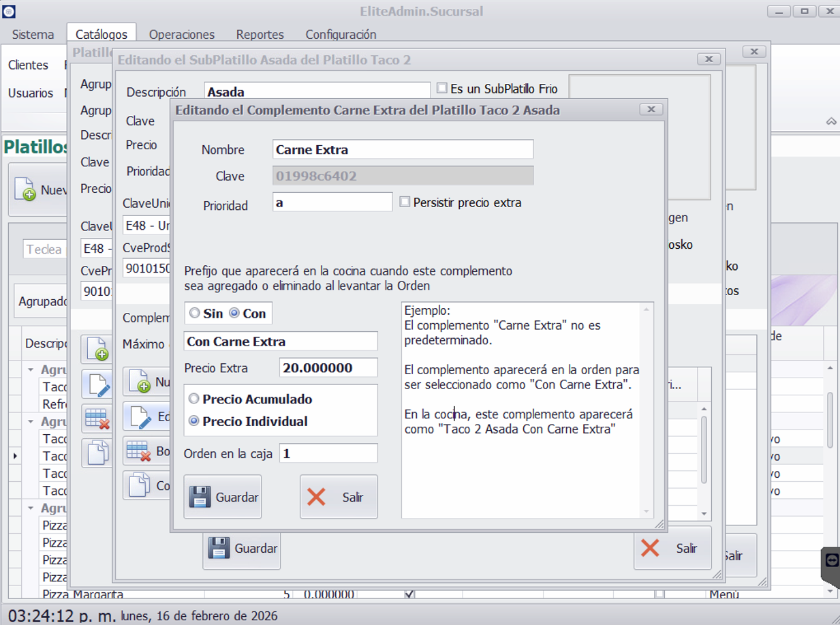Collapse the first group row in the platillos grid
Viewport: 840px width, 625px height.
pyautogui.click(x=31, y=370)
